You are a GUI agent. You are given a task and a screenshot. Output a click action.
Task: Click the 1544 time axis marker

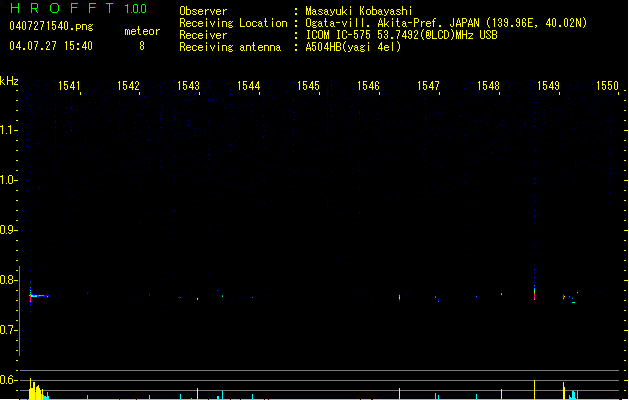click(x=248, y=86)
